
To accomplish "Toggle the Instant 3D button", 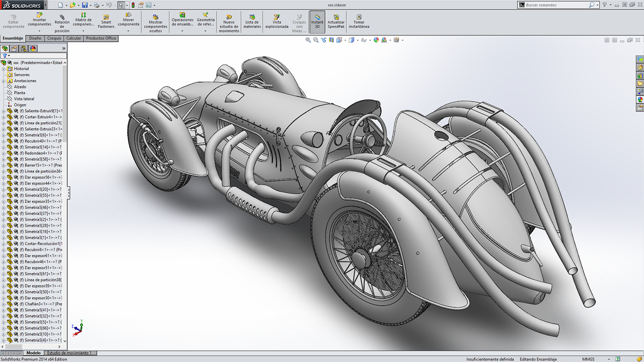I will [x=317, y=21].
